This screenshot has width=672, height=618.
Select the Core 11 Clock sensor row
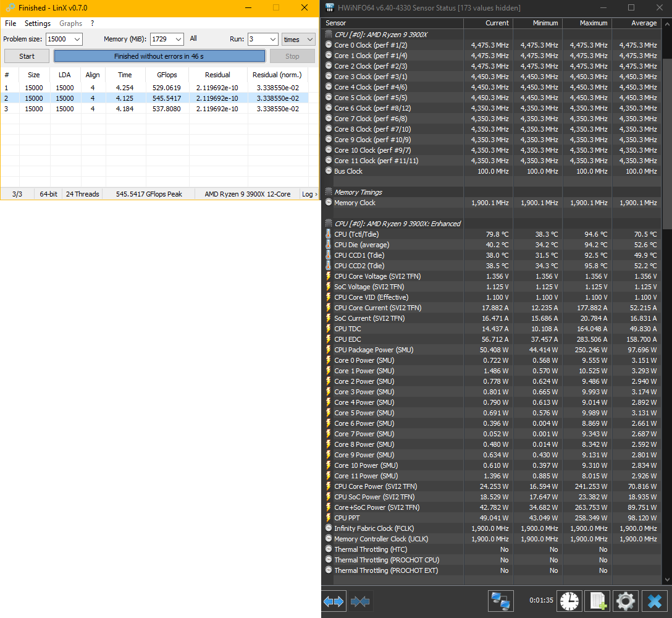click(491, 161)
